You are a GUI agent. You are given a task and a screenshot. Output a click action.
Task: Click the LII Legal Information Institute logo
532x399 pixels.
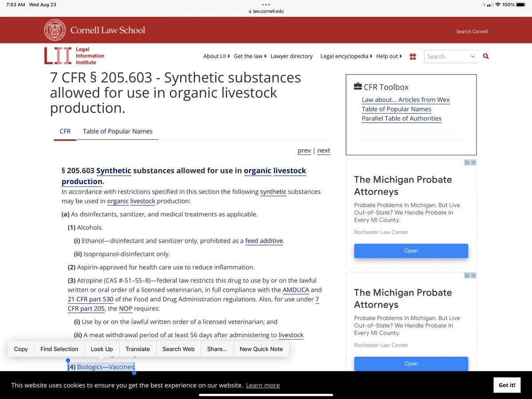click(74, 56)
